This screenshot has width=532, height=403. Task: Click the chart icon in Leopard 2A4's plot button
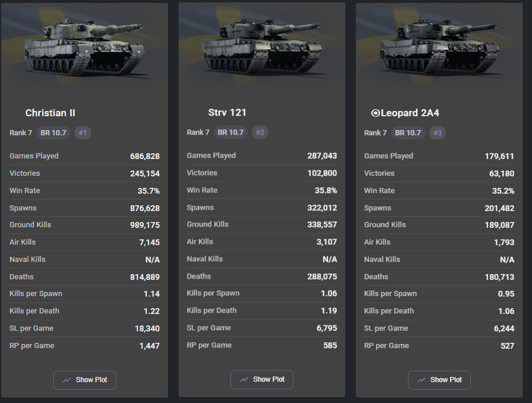(x=422, y=380)
